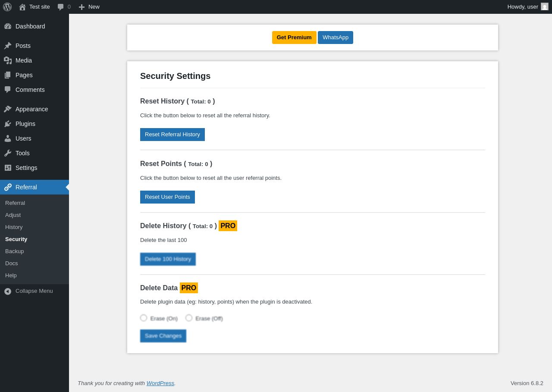This screenshot has width=552, height=392.
Task: Click the Pages icon in sidebar
Action: 8,75
